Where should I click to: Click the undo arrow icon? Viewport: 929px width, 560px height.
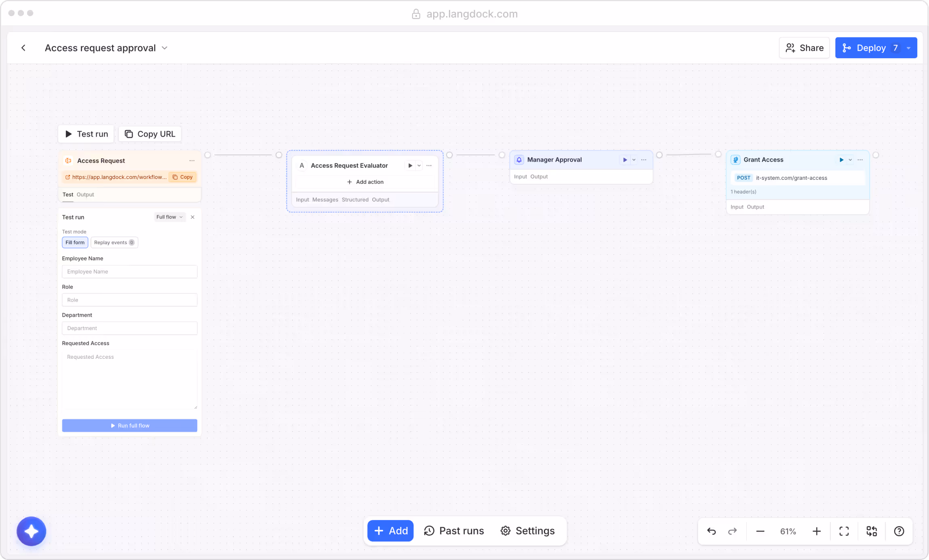coord(711,531)
